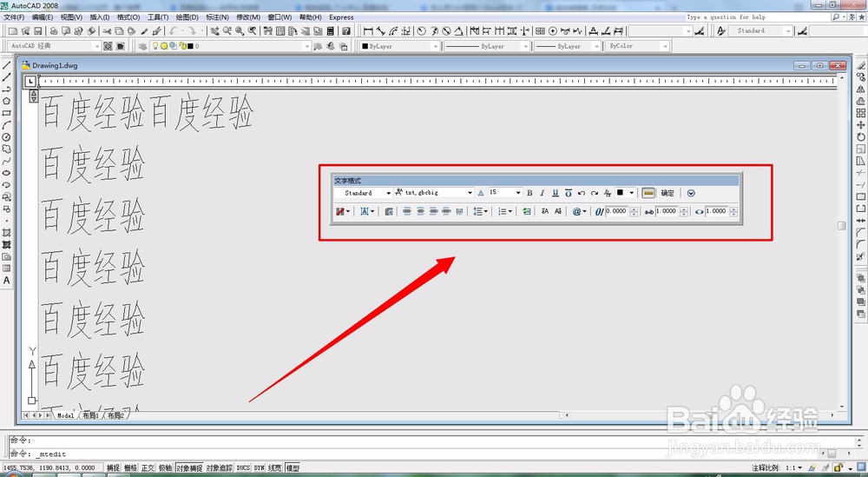Click the Layer Properties Manager icon
Viewport: 868px width, 477px height.
click(x=143, y=46)
